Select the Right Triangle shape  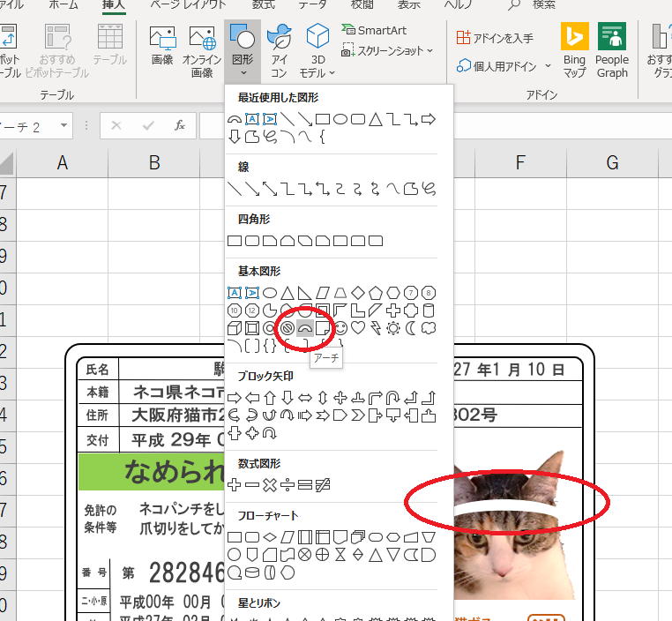[x=305, y=293]
